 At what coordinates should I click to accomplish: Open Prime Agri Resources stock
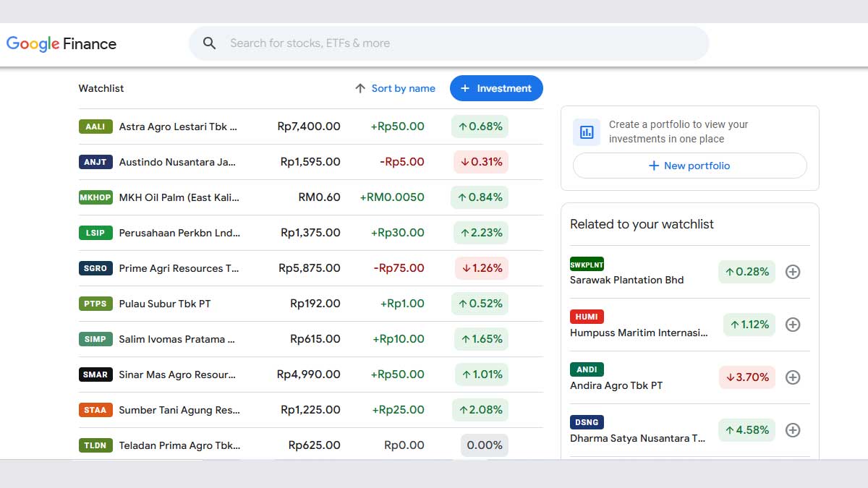point(179,268)
